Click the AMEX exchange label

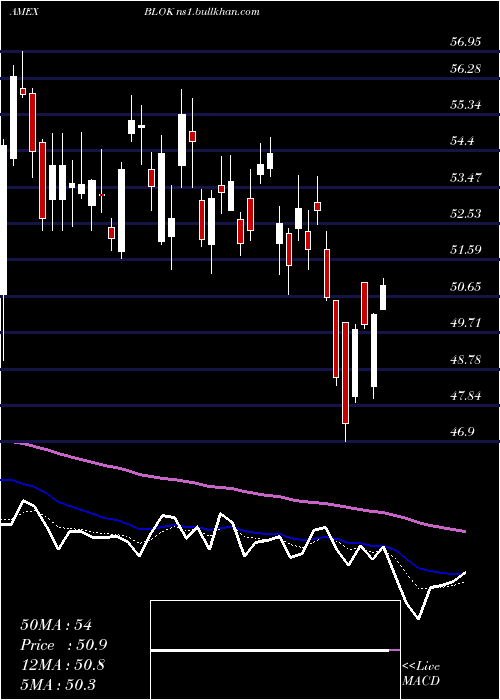24,12
